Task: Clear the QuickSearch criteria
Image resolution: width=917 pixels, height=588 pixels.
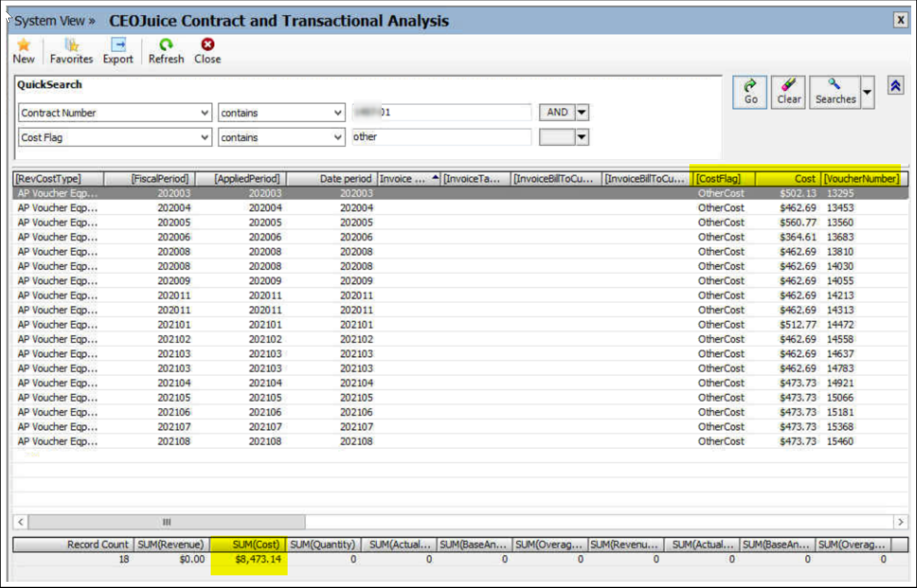Action: coord(789,92)
